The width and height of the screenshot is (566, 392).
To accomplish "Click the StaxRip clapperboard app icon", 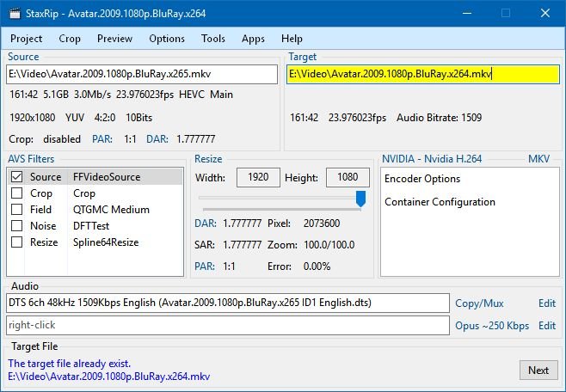I will [15, 14].
